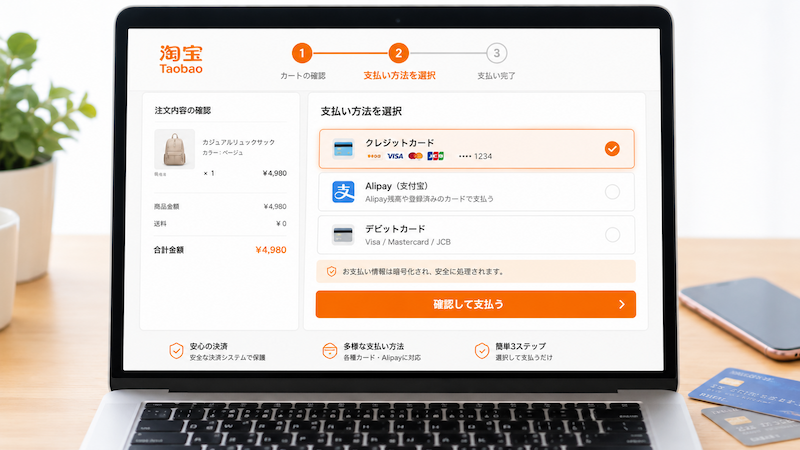Click the 注文内容の確認 heading
The height and width of the screenshot is (450, 800).
tap(183, 110)
